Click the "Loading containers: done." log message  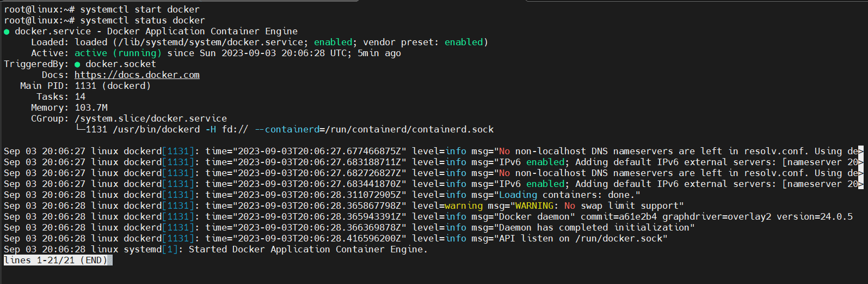click(570, 195)
